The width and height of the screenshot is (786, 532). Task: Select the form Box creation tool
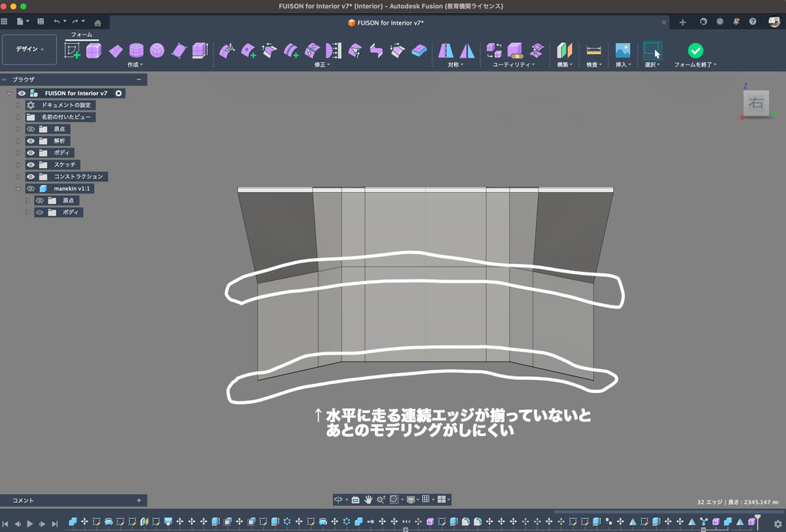(94, 51)
